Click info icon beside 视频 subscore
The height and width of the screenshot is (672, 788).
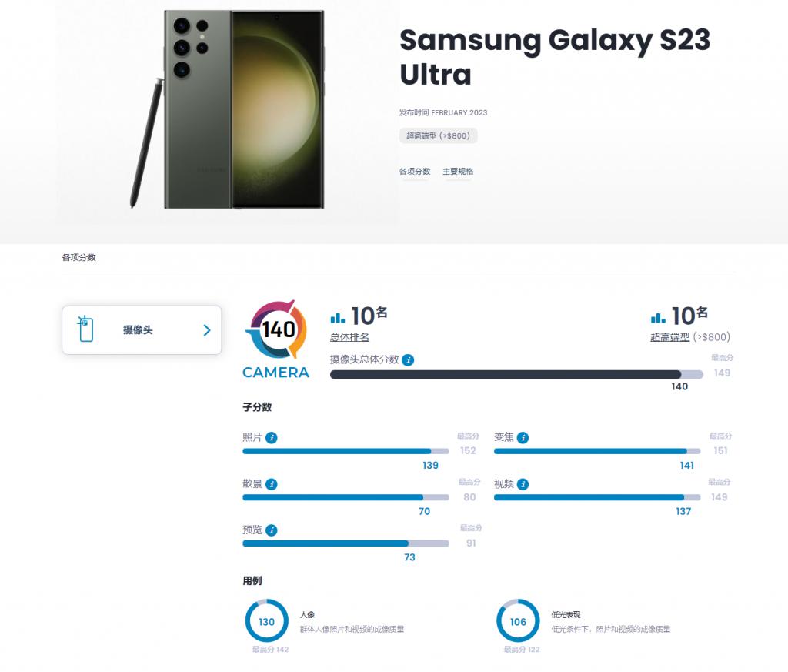(x=523, y=484)
